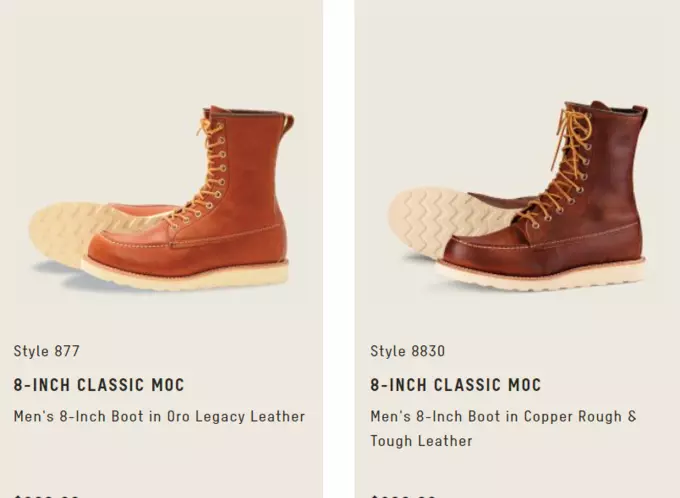
Task: Select the Oro Legacy Leather description text
Action: pos(159,416)
